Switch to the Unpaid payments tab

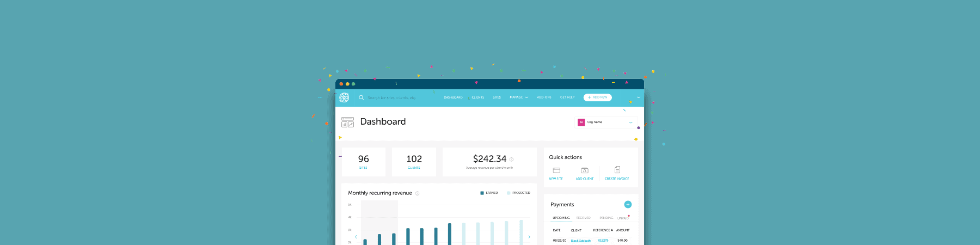coord(623,218)
